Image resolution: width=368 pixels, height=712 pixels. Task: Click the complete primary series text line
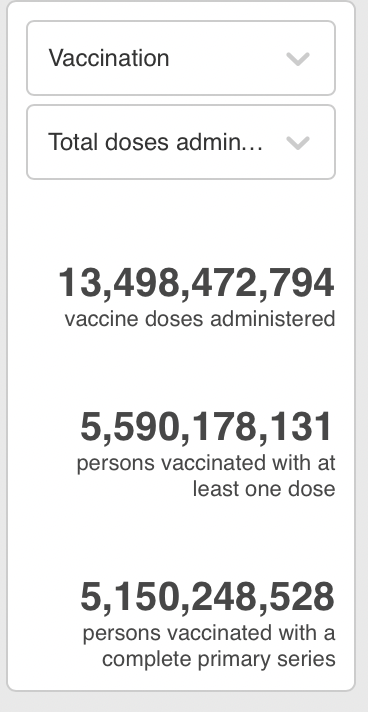coord(219,659)
